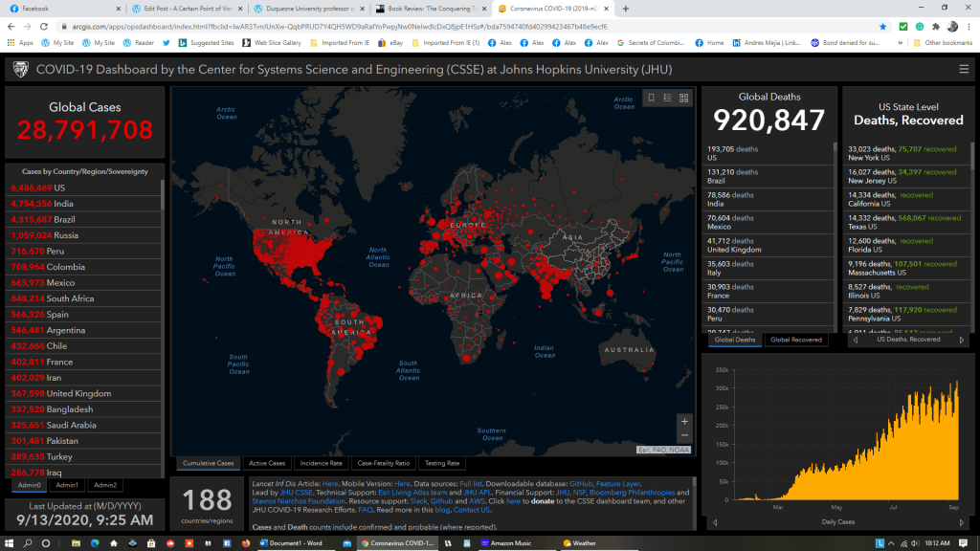
Task: Open the basemap gallery grid icon
Action: point(685,98)
